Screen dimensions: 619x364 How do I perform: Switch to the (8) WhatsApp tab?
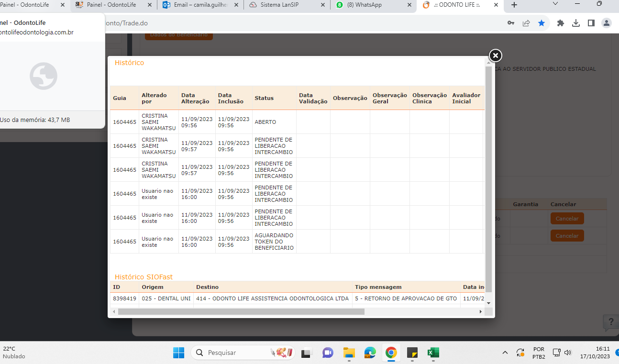click(x=374, y=5)
